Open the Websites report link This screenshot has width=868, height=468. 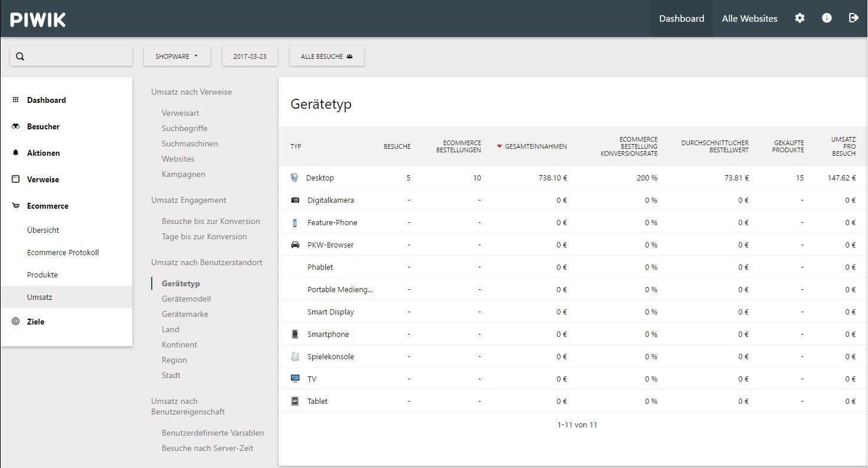[178, 159]
